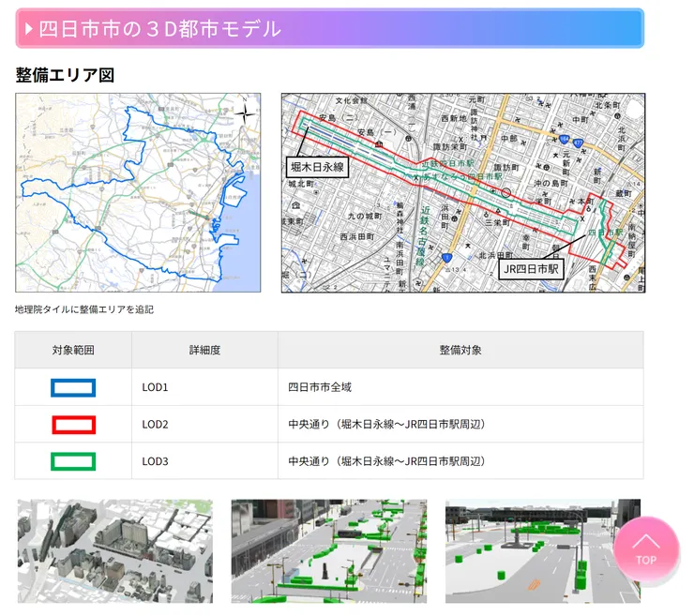Select the LOD2 table cell
Image resolution: width=694 pixels, height=616 pixels.
[204, 425]
